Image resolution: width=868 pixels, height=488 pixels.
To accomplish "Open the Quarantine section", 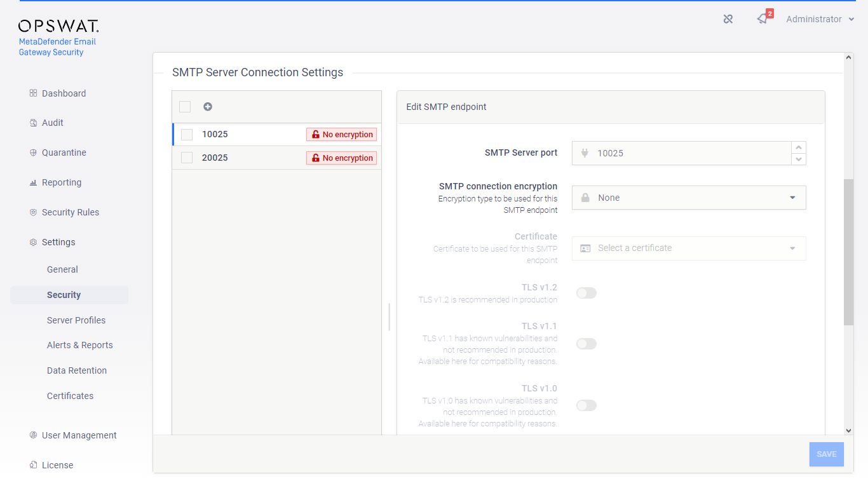I will (x=64, y=152).
